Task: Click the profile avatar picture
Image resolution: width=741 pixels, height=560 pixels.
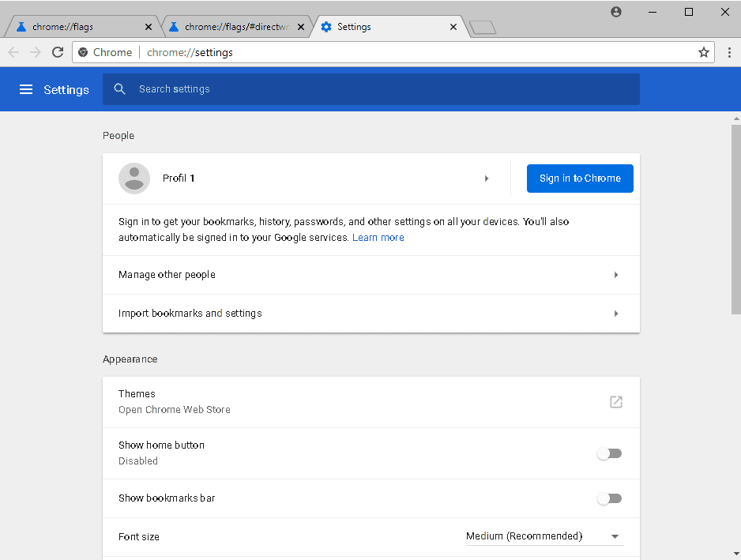Action: point(134,179)
